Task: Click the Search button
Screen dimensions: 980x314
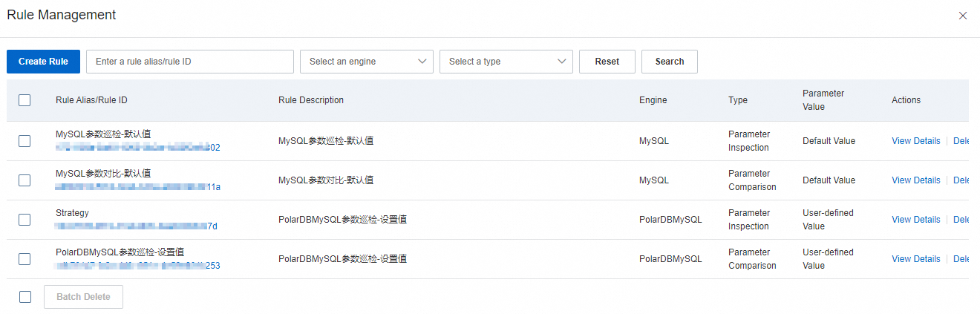Action: [669, 62]
